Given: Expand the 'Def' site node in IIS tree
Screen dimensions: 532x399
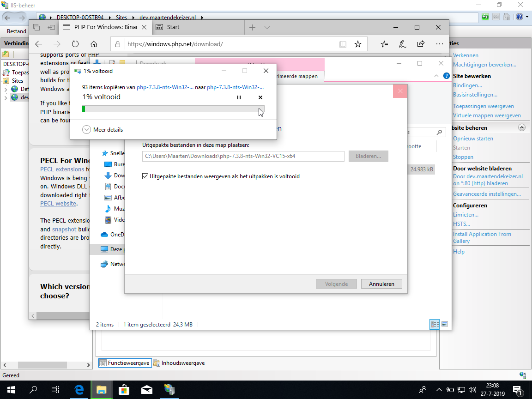Looking at the screenshot, I should [6, 89].
